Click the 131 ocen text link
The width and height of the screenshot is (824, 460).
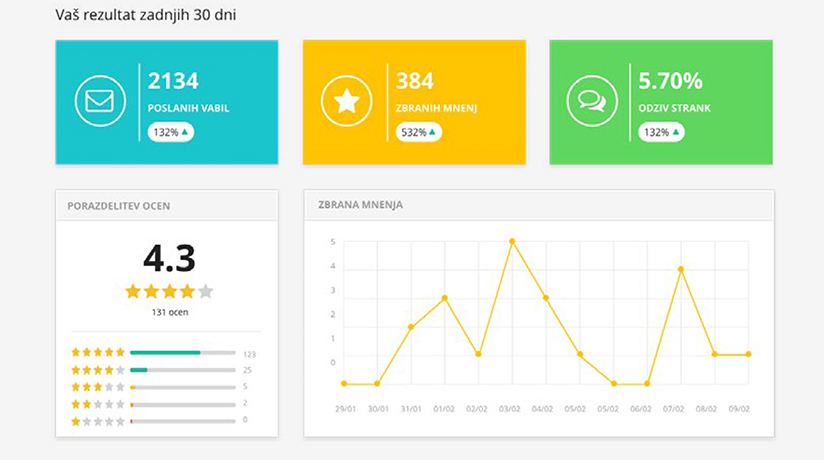pyautogui.click(x=169, y=312)
